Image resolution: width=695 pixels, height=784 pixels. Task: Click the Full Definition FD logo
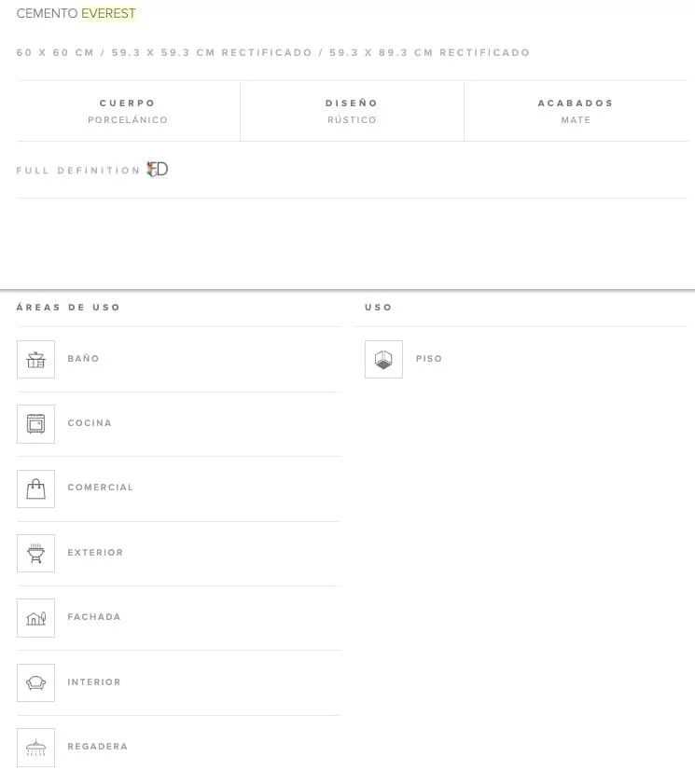coord(158,170)
